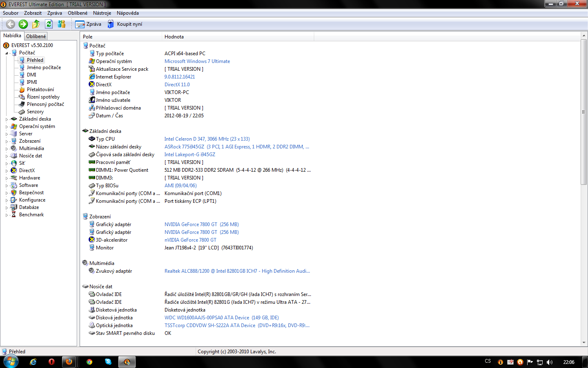The width and height of the screenshot is (588, 368).
Task: Click the users icon in toolbar
Action: (62, 24)
